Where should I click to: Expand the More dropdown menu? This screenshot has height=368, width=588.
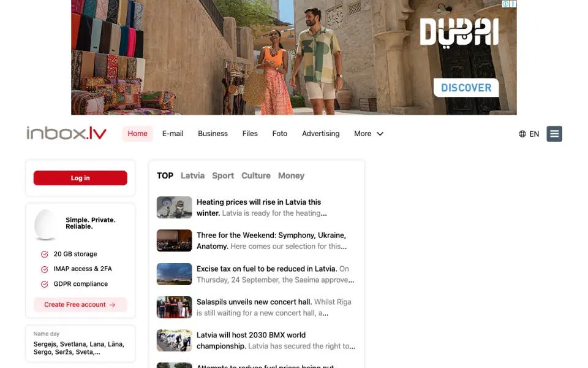point(369,134)
